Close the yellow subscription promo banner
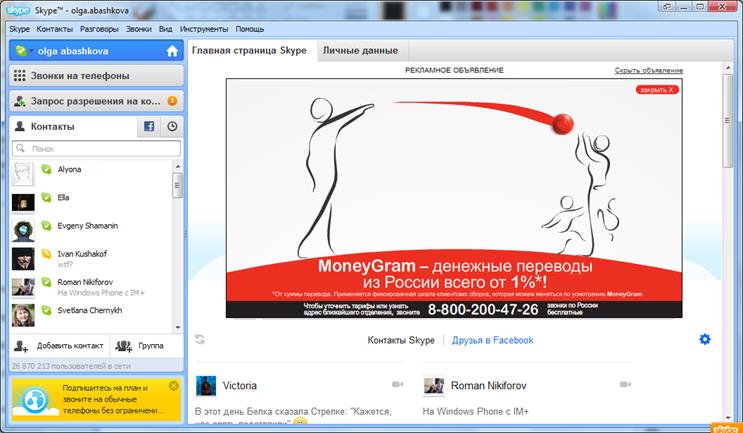The width and height of the screenshot is (743, 433). (174, 386)
